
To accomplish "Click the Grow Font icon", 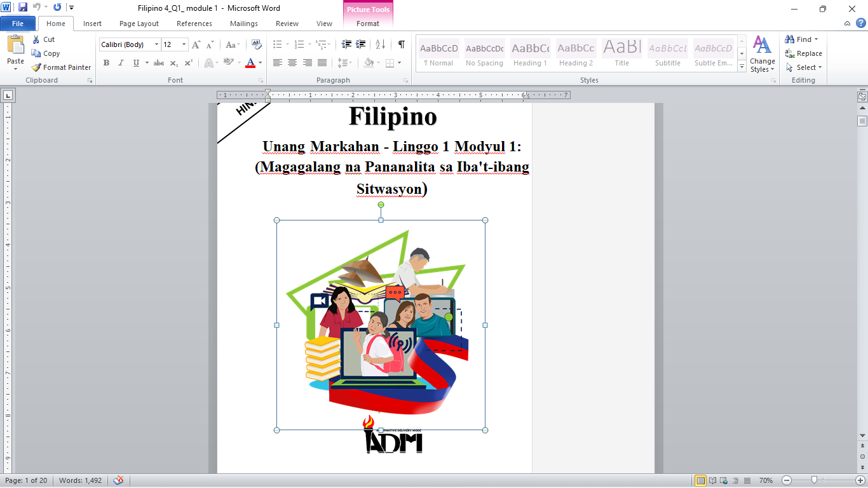I will [196, 44].
